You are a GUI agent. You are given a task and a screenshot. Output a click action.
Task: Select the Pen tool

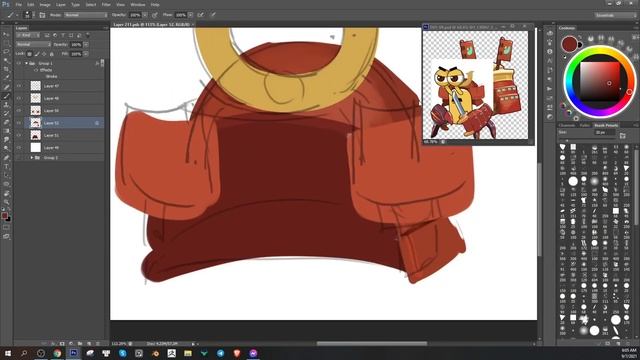pyautogui.click(x=6, y=158)
